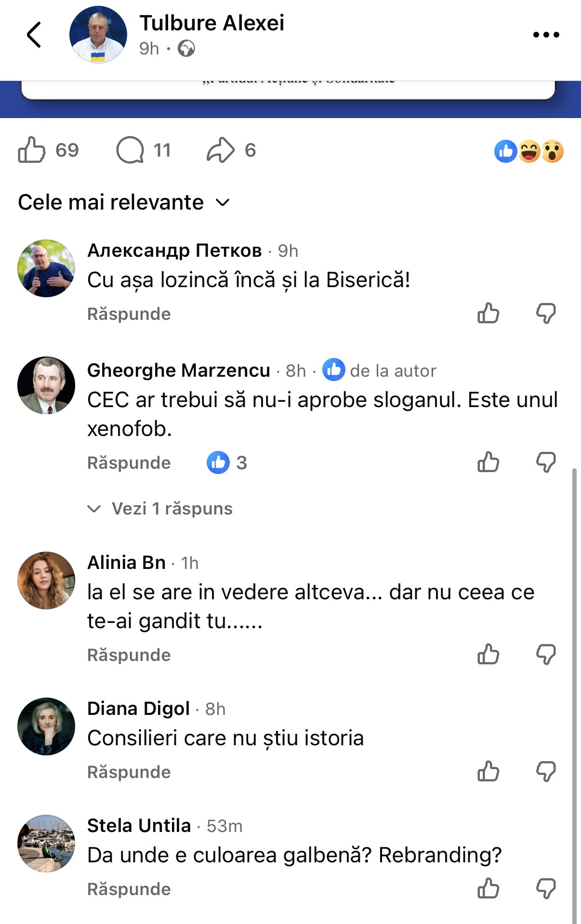View post reaction emojis summary
581x924 pixels.
coord(528,151)
